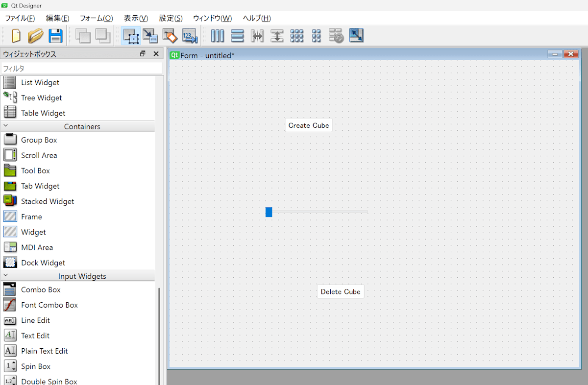Send selected widget to back
The height and width of the screenshot is (385, 588).
tap(82, 36)
